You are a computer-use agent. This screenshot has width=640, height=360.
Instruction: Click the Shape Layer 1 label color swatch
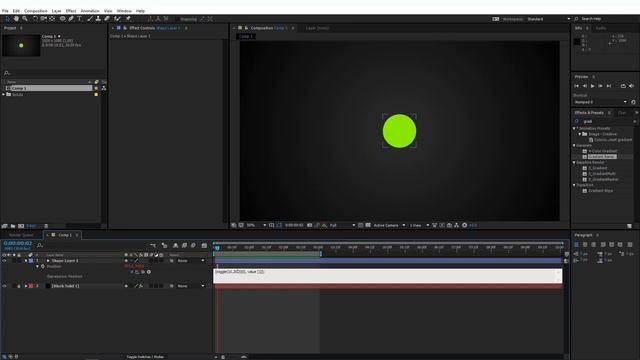31,261
